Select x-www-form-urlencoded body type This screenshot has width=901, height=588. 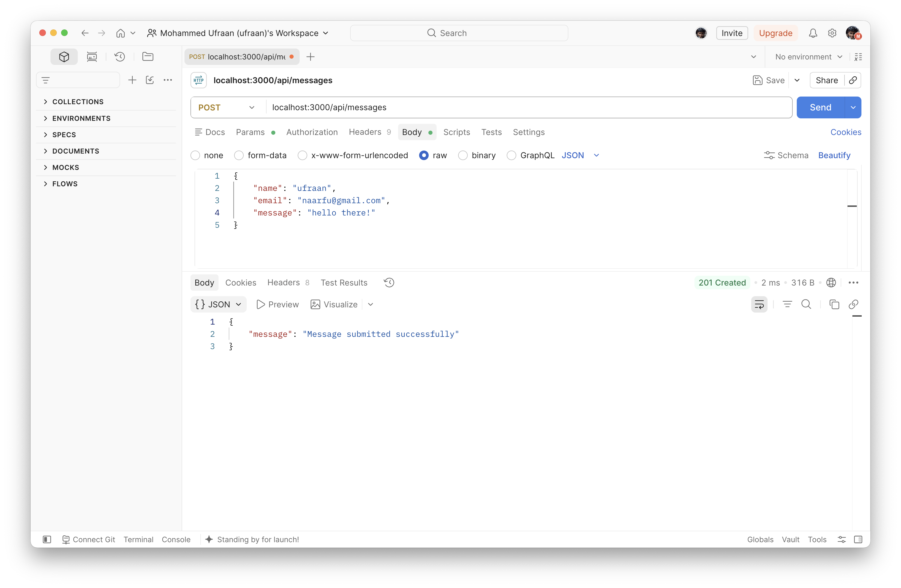pyautogui.click(x=303, y=155)
